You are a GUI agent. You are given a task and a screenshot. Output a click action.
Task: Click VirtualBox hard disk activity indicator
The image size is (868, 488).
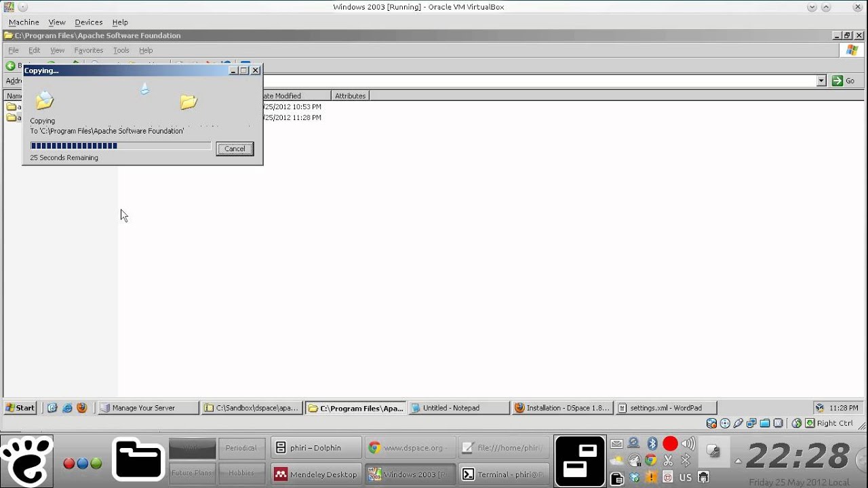pyautogui.click(x=711, y=424)
